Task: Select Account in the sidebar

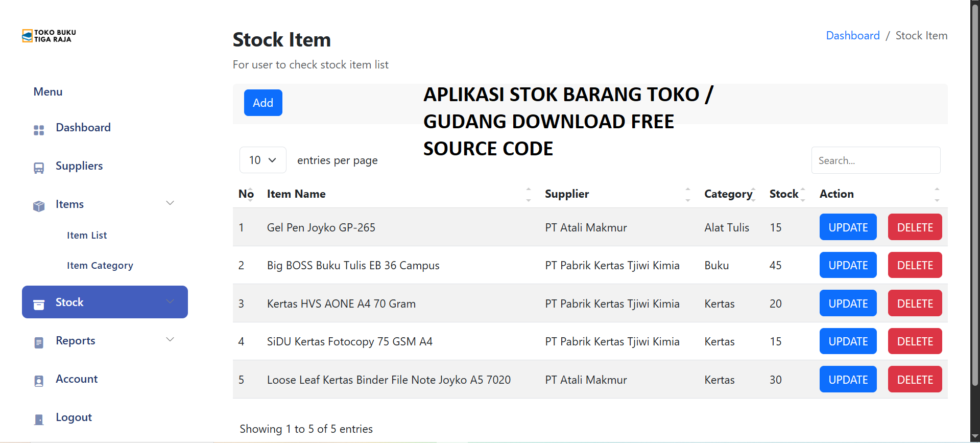Action: pos(77,379)
